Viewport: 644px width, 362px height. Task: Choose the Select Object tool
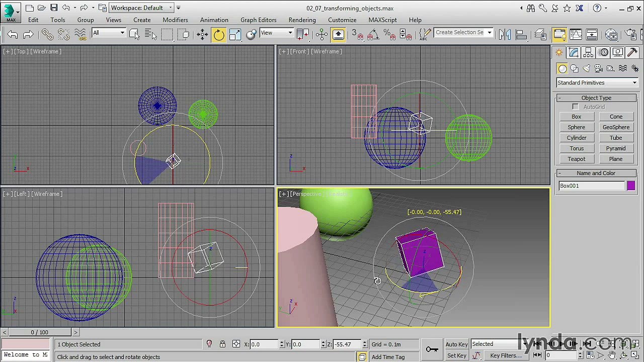click(x=134, y=34)
